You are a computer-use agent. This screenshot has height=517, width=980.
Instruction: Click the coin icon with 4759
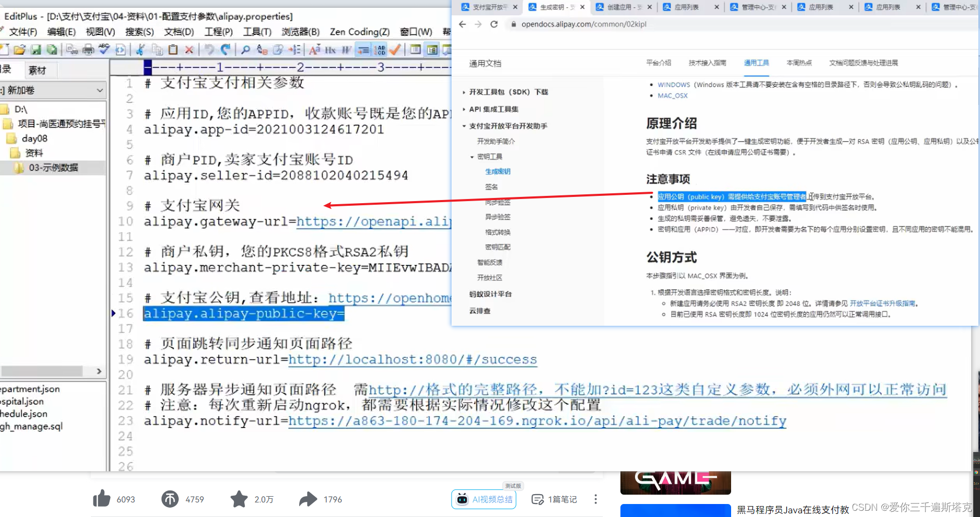click(170, 499)
